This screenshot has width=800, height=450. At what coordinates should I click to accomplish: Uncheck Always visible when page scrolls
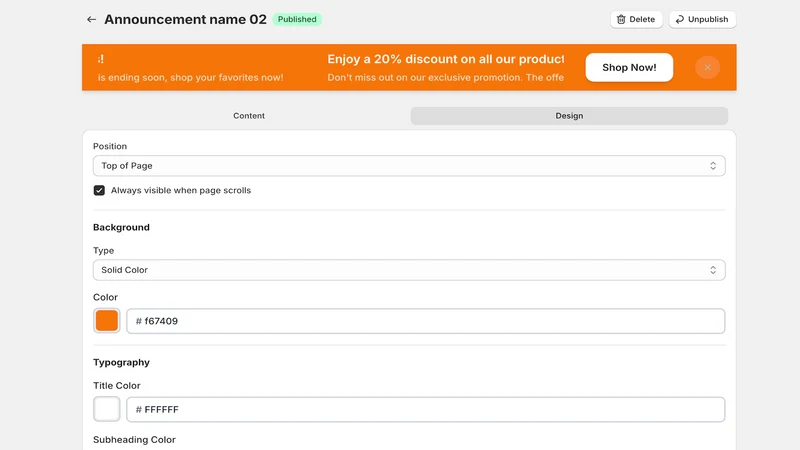point(99,190)
